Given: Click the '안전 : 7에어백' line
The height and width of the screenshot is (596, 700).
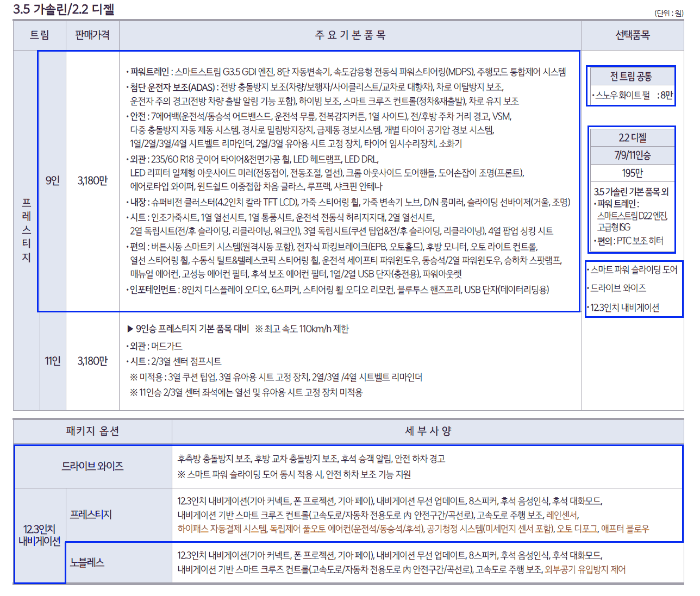Looking at the screenshot, I should (x=319, y=116).
